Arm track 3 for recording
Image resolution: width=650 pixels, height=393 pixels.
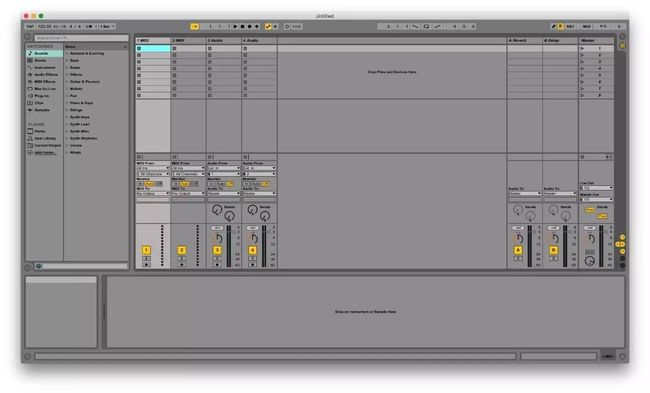click(217, 264)
